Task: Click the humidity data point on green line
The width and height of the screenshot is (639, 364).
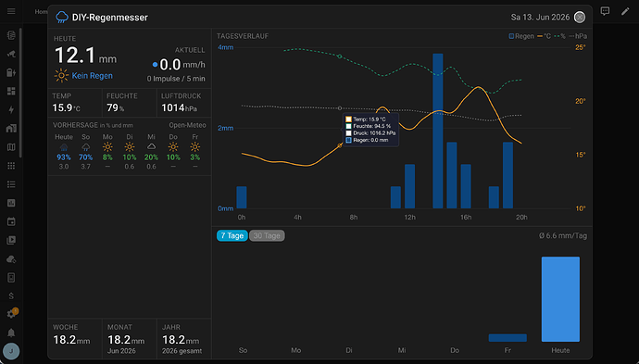Action: [x=340, y=56]
